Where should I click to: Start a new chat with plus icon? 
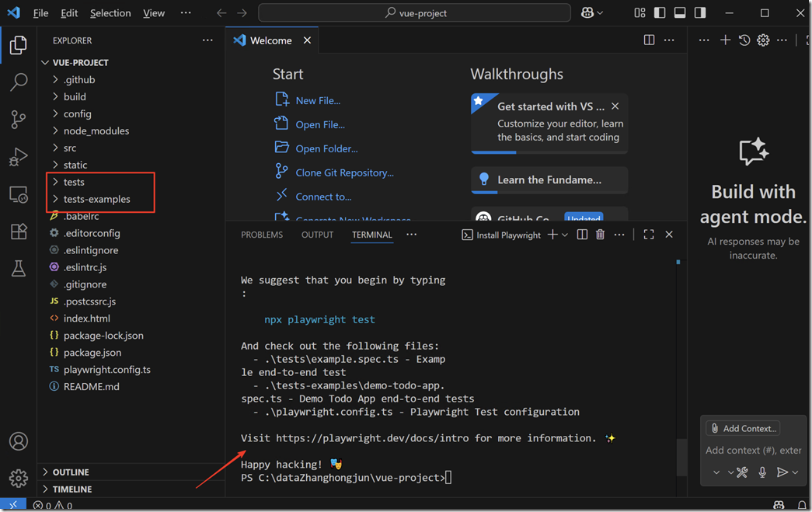(725, 40)
